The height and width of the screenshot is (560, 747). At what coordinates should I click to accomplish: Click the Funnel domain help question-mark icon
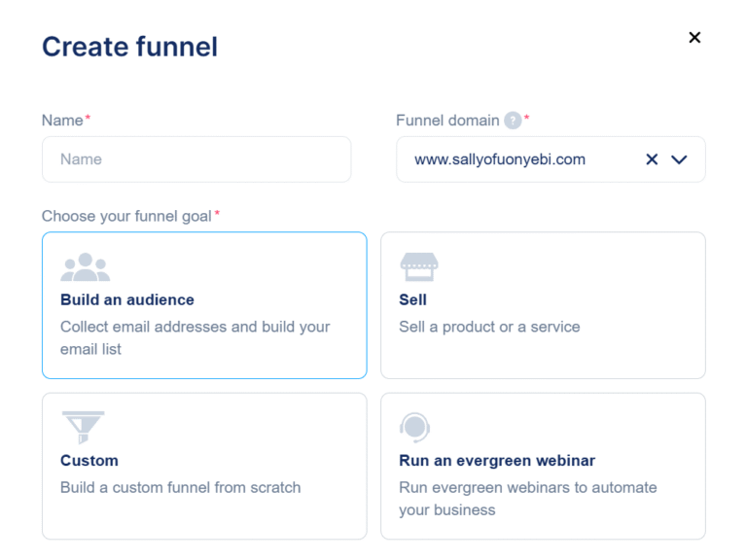coord(513,121)
